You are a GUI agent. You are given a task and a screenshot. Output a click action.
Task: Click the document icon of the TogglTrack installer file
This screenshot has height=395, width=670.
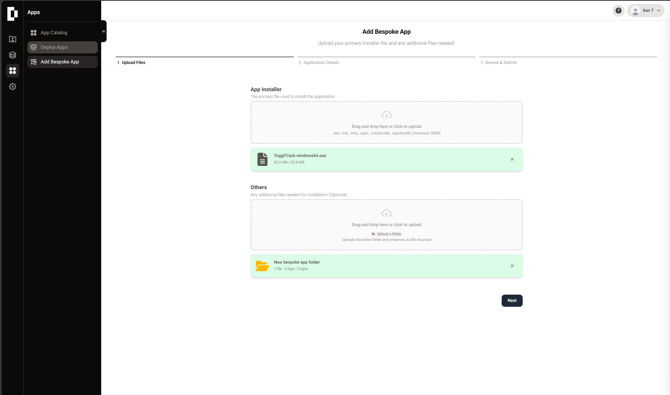click(x=262, y=159)
